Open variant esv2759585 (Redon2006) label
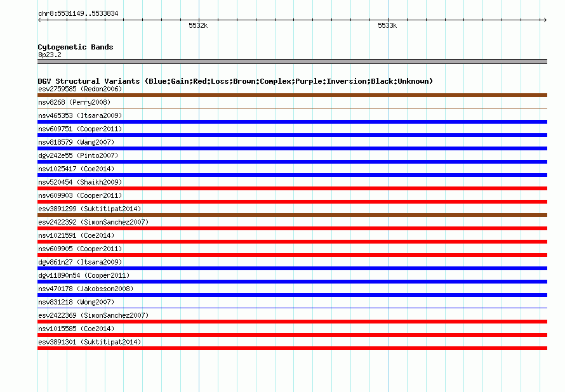Image resolution: width=565 pixels, height=392 pixels. [80, 89]
